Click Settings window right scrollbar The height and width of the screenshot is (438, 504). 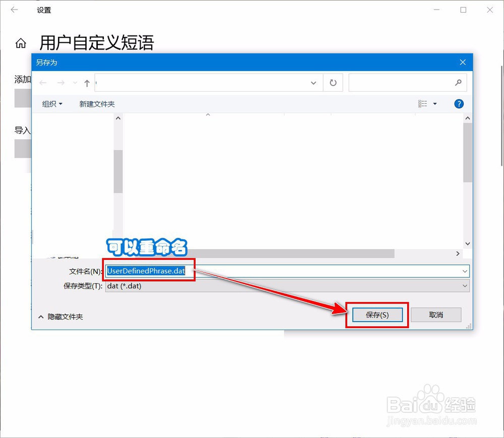coord(502,116)
